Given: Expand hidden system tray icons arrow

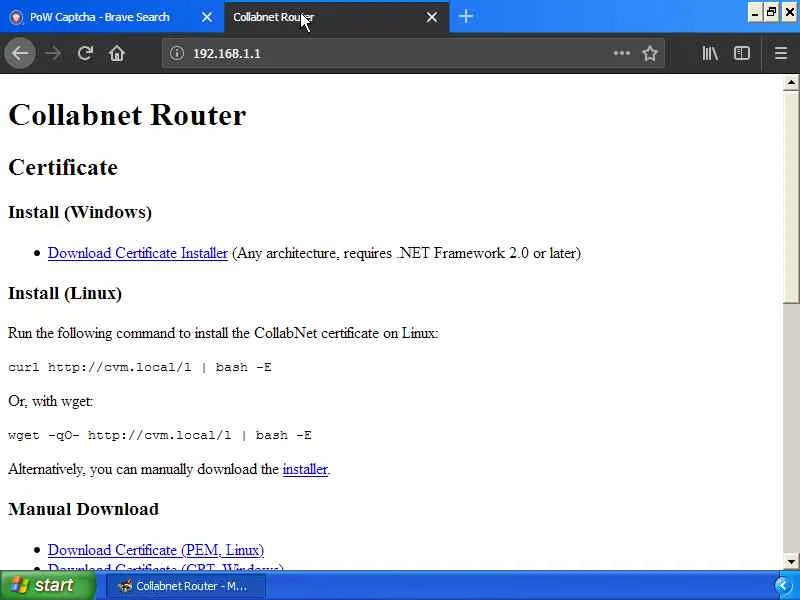Looking at the screenshot, I should 784,586.
